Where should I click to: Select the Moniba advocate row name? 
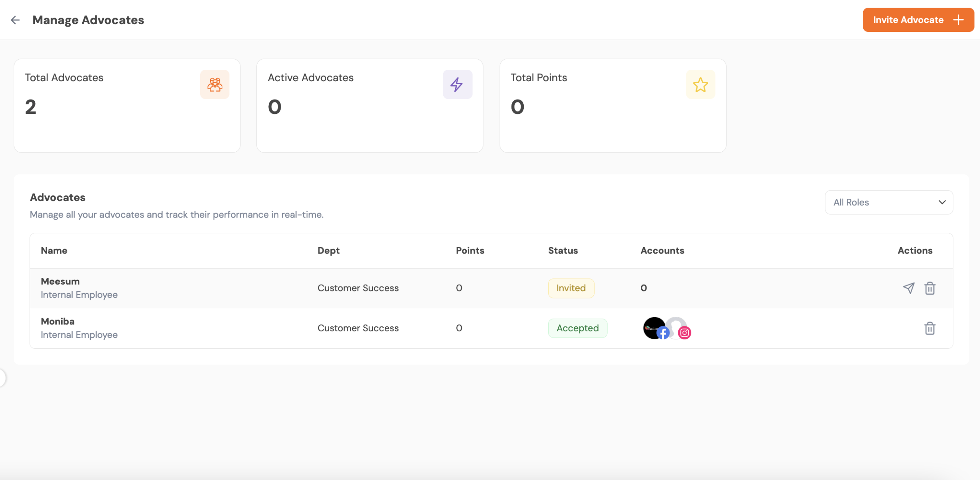(57, 321)
